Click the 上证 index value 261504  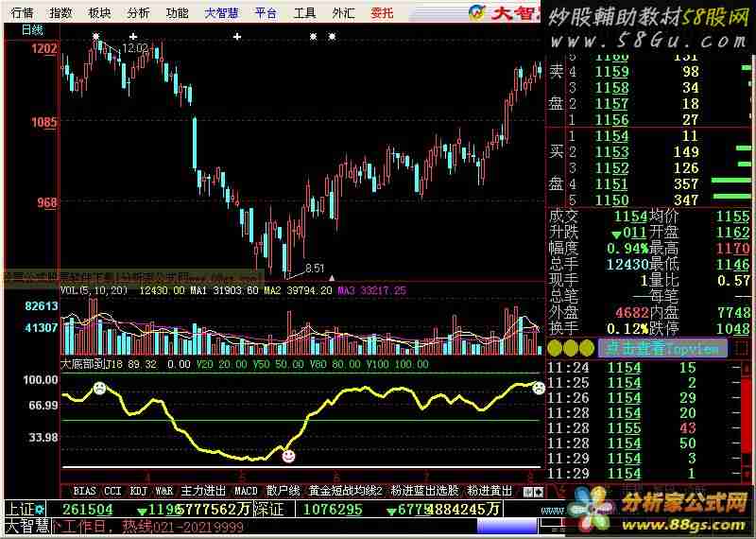click(x=88, y=509)
